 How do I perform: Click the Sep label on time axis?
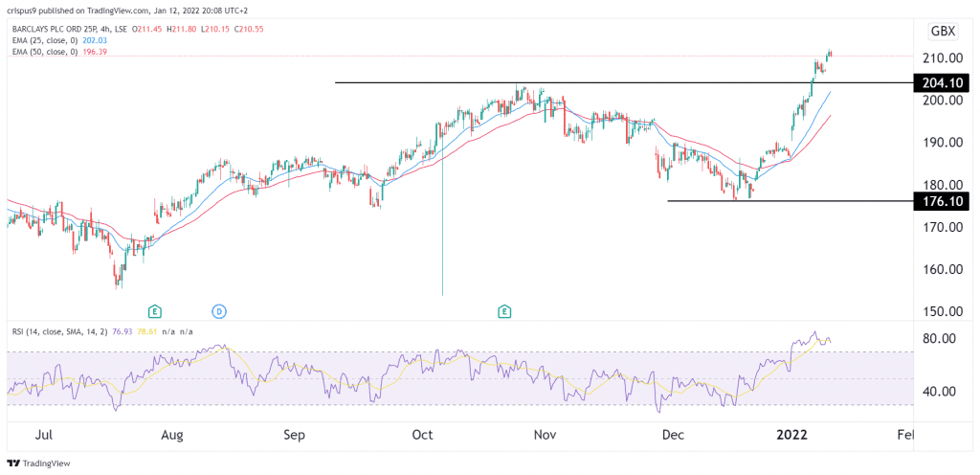click(x=294, y=435)
